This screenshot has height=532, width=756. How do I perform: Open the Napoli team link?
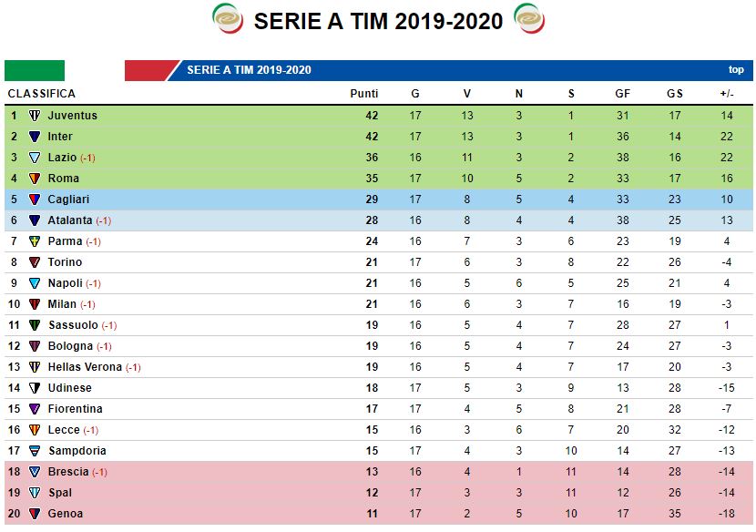pos(65,283)
